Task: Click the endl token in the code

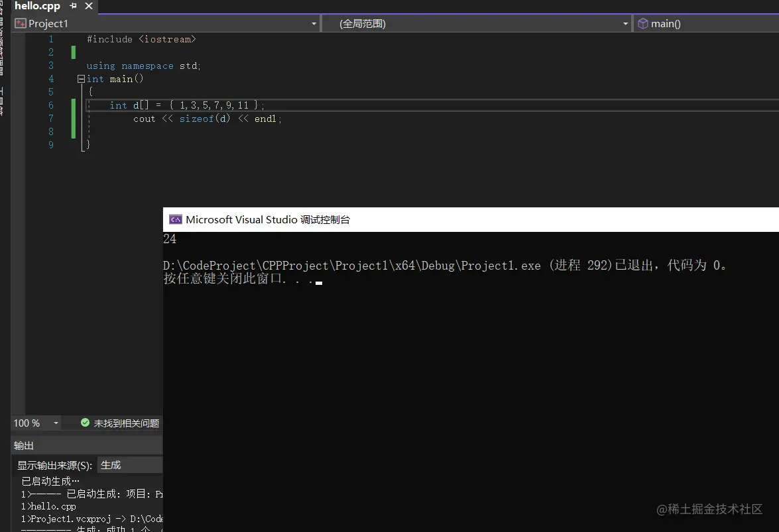Action: 265,119
